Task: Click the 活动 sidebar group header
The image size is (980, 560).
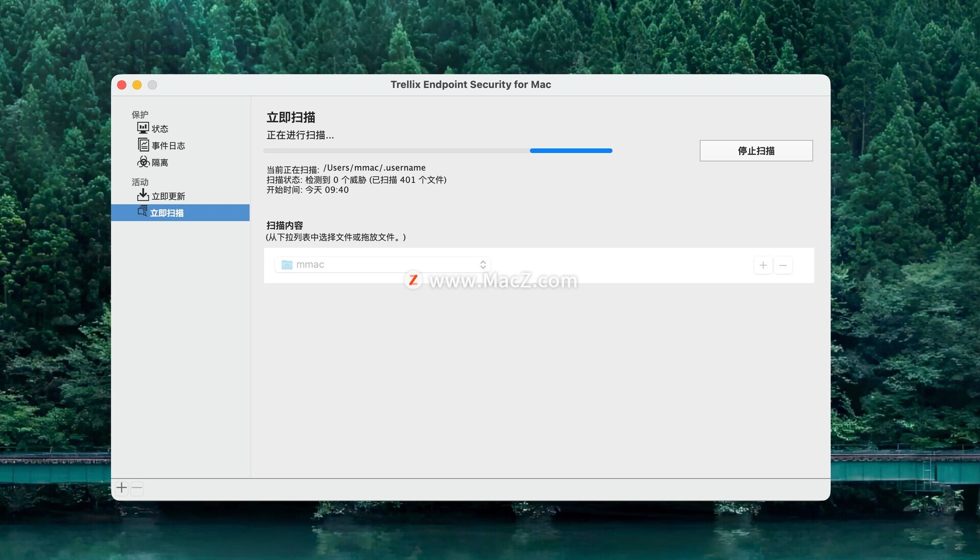Action: (x=140, y=182)
